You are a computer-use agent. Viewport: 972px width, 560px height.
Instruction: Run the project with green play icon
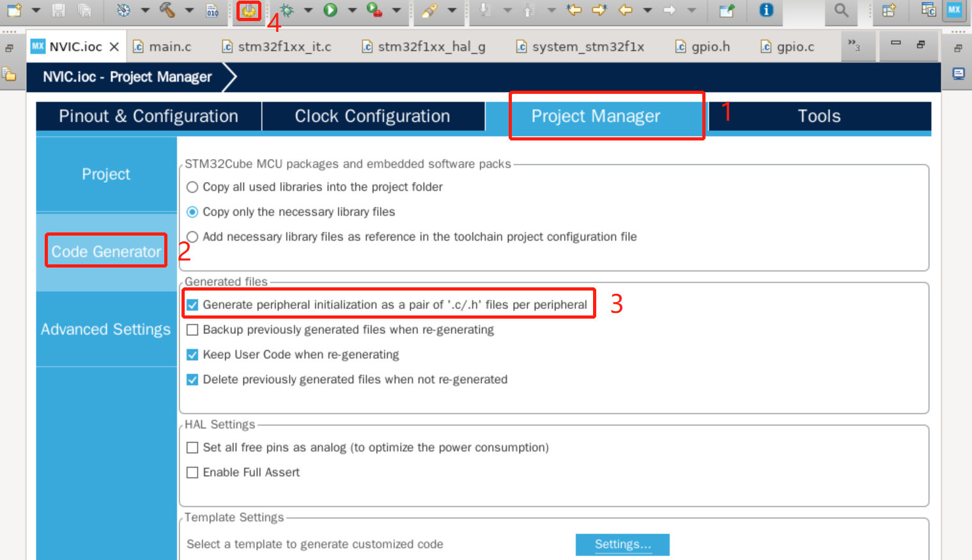(330, 10)
